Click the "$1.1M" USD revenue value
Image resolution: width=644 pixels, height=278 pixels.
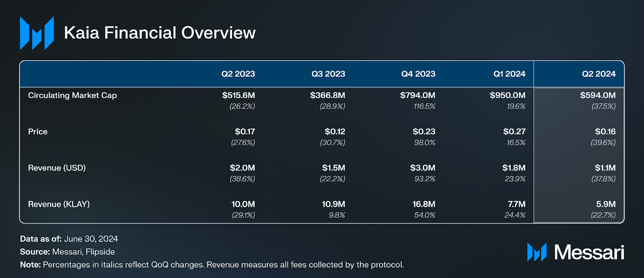click(605, 168)
